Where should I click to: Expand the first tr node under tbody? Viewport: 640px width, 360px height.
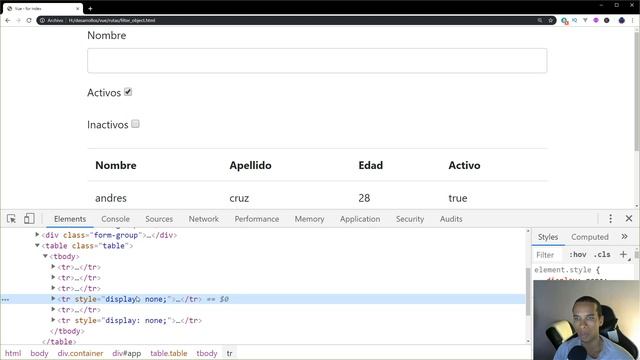coord(53,267)
